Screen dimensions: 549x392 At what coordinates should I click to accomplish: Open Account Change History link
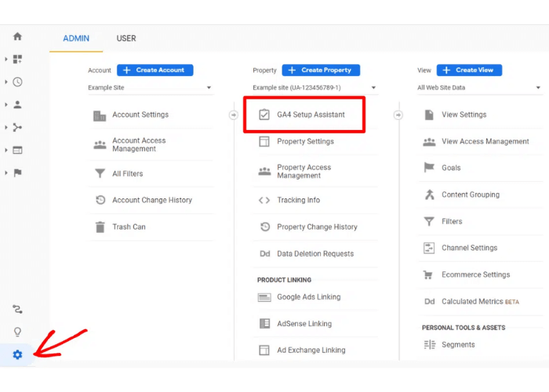pos(152,200)
